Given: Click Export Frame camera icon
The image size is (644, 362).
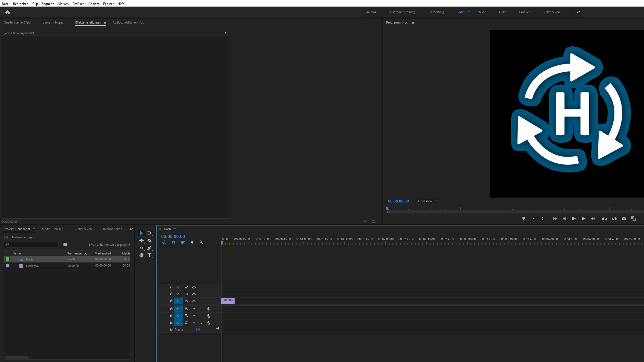Looking at the screenshot, I should pyautogui.click(x=624, y=219).
